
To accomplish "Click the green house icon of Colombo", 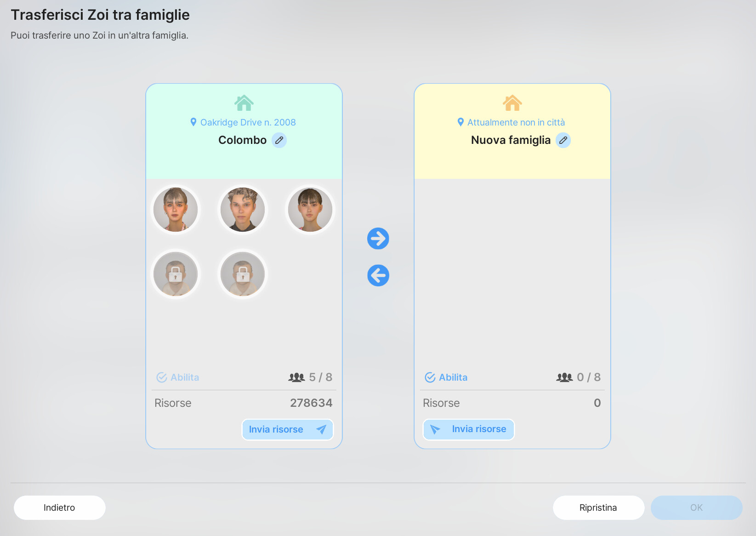I will tap(244, 103).
